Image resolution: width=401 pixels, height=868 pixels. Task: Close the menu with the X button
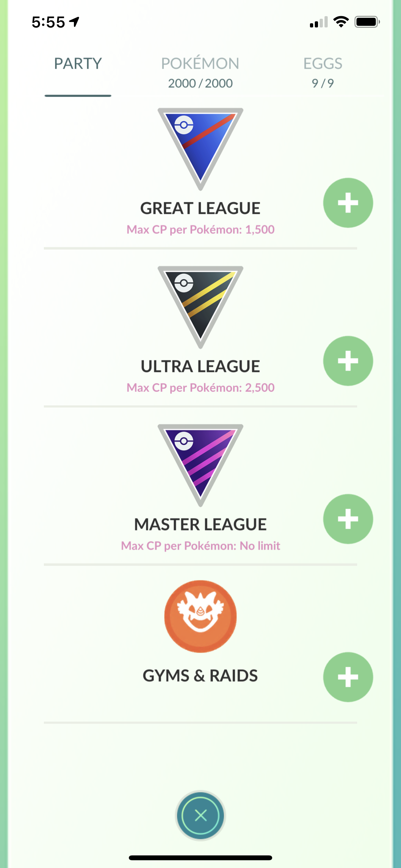coord(200,815)
